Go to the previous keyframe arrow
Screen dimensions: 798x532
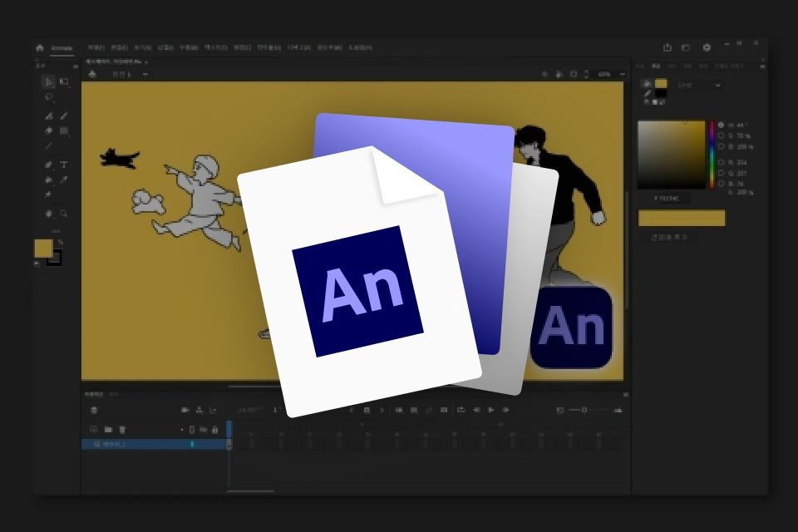(352, 410)
